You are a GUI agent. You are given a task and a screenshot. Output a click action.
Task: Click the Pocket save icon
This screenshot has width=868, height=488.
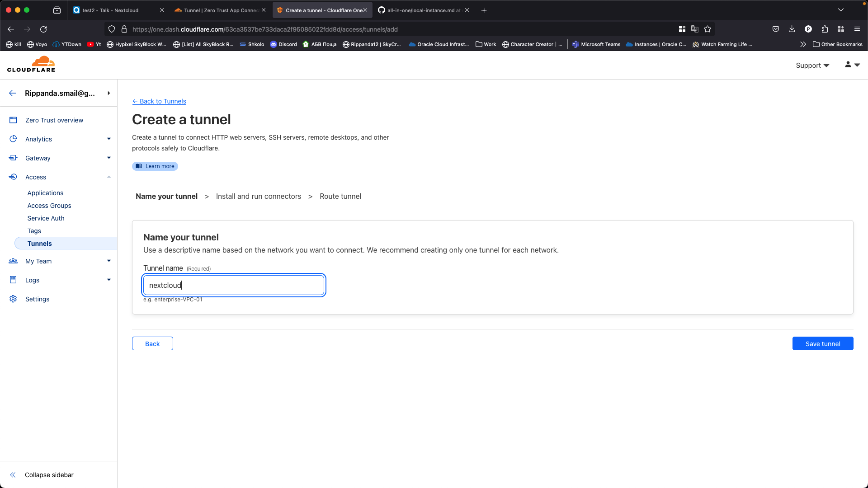click(x=775, y=29)
